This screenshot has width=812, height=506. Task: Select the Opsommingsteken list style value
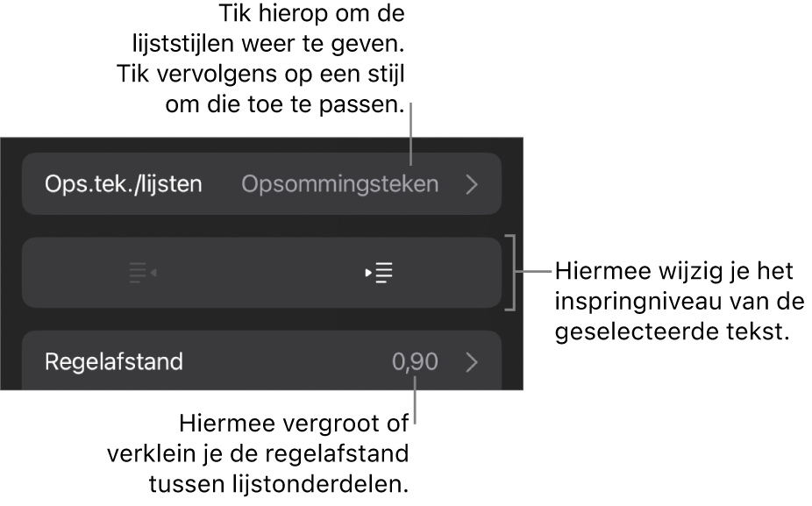[x=339, y=185]
